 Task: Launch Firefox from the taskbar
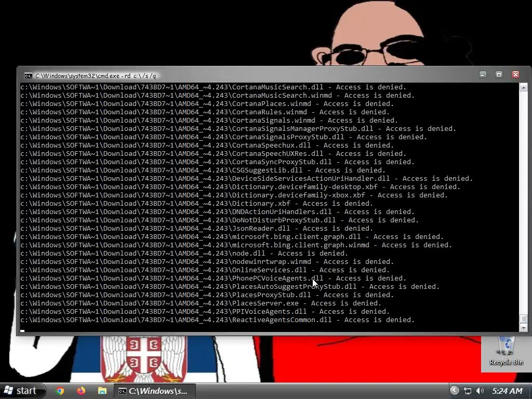pyautogui.click(x=81, y=391)
